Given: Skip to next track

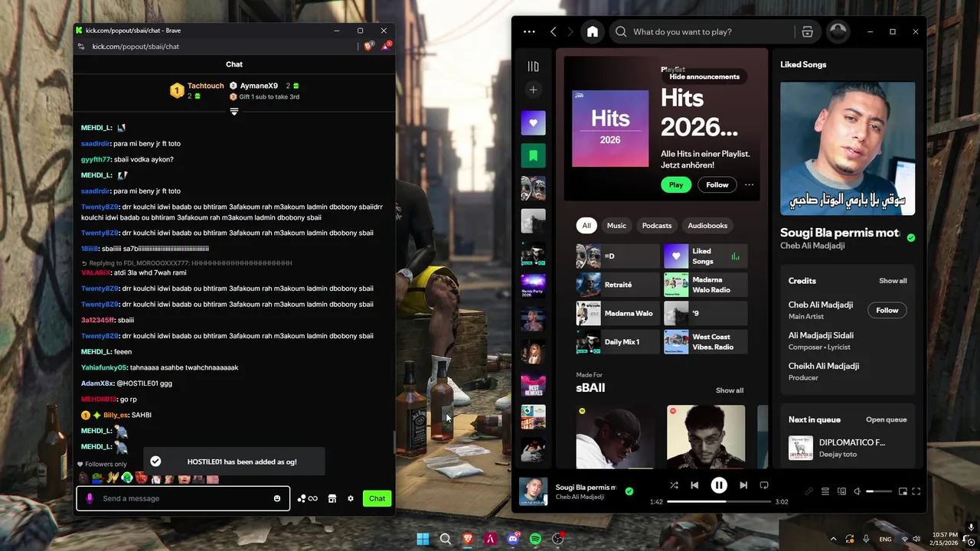Looking at the screenshot, I should pos(743,485).
